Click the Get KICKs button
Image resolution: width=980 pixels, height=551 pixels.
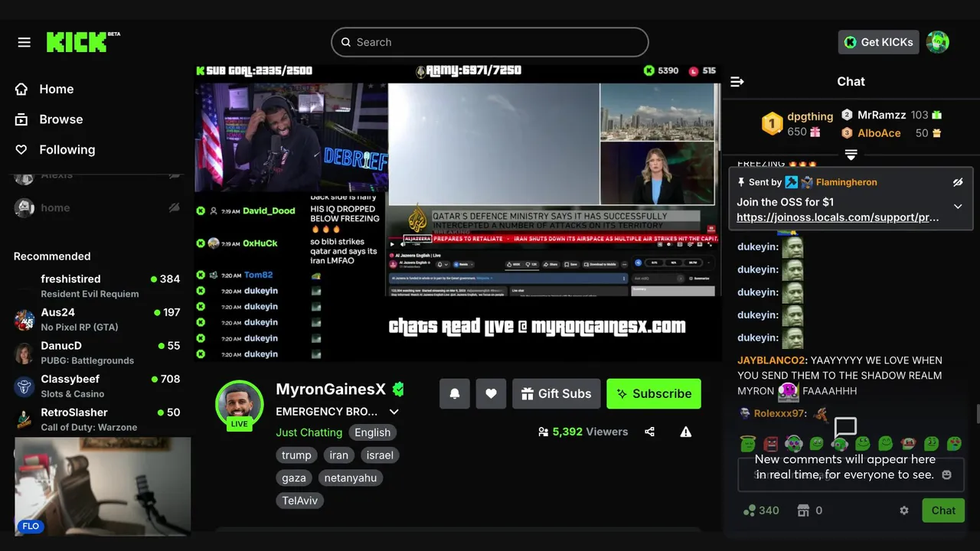click(878, 42)
